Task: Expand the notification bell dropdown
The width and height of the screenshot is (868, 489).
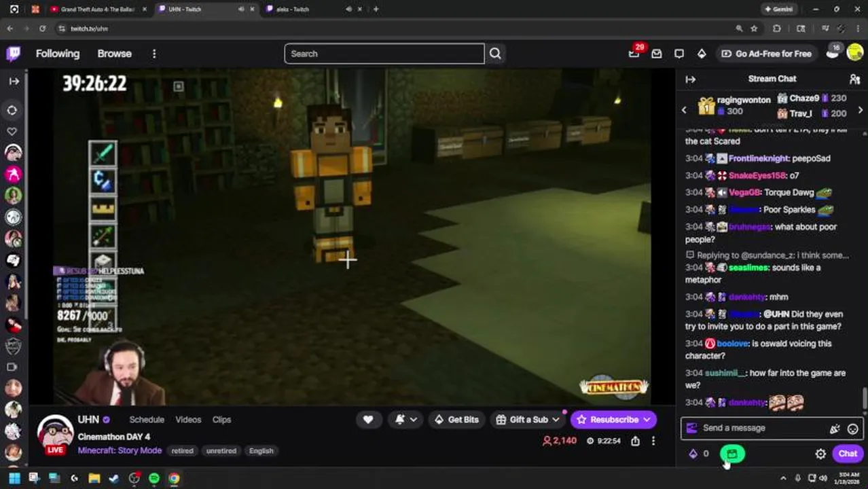Action: click(x=406, y=420)
